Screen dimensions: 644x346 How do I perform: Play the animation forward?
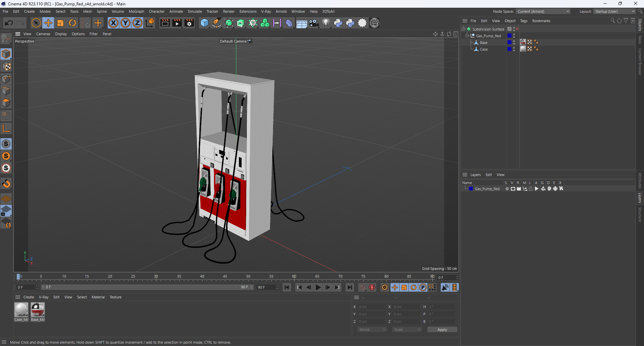[318, 287]
